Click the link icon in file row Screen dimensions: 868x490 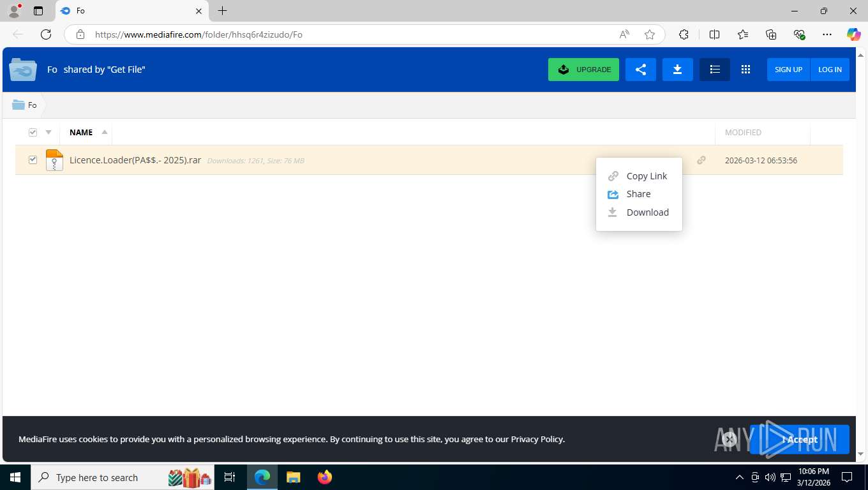click(x=701, y=160)
